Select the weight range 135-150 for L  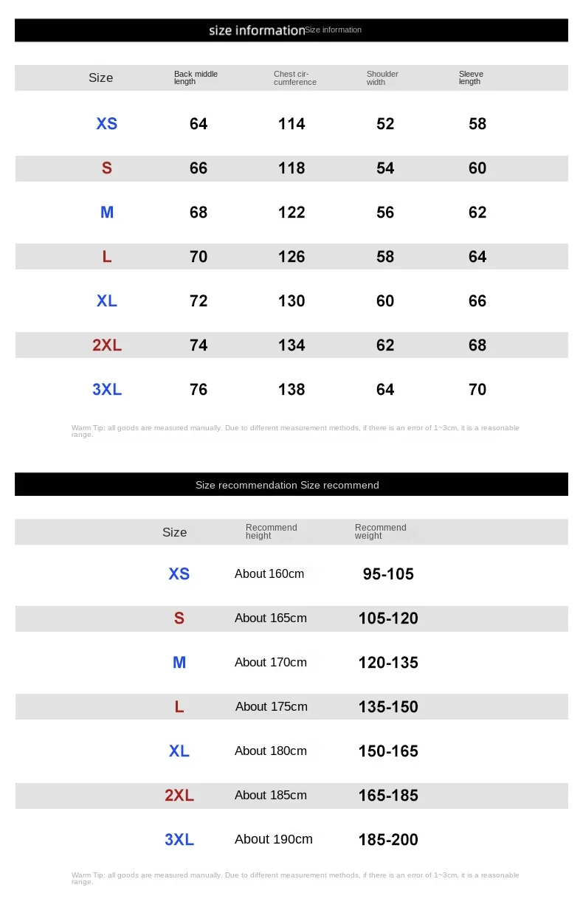tap(388, 707)
